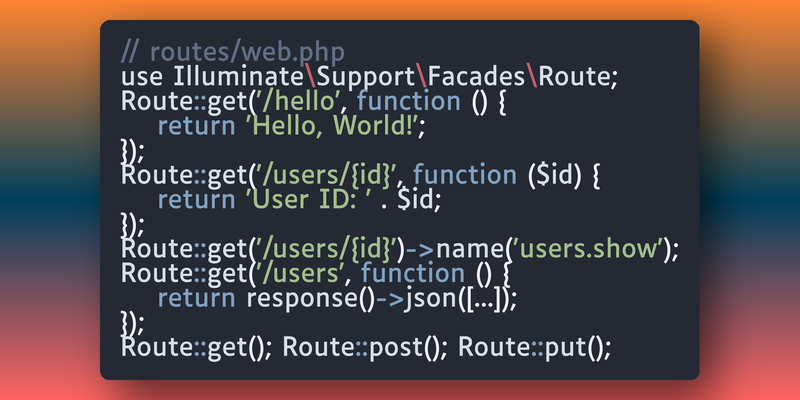Screen dimensions: 800x400
Task: Click the '/users/{id}' string with function callback
Action: [x=326, y=175]
